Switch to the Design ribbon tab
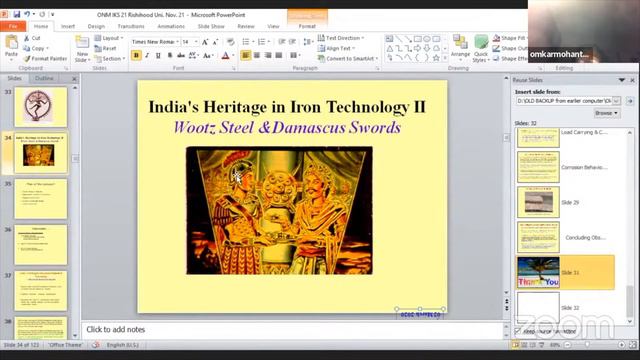 click(96, 26)
